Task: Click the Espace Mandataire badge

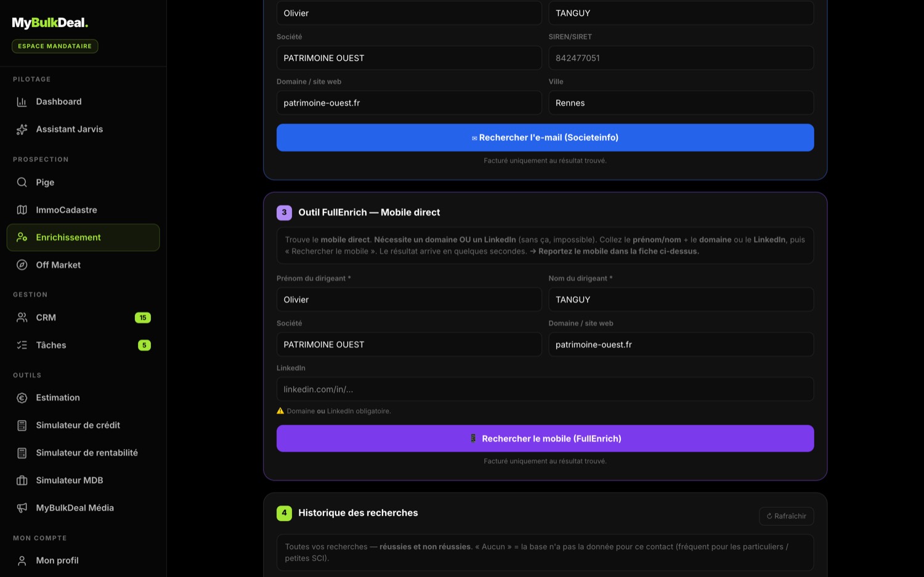Action: point(55,46)
